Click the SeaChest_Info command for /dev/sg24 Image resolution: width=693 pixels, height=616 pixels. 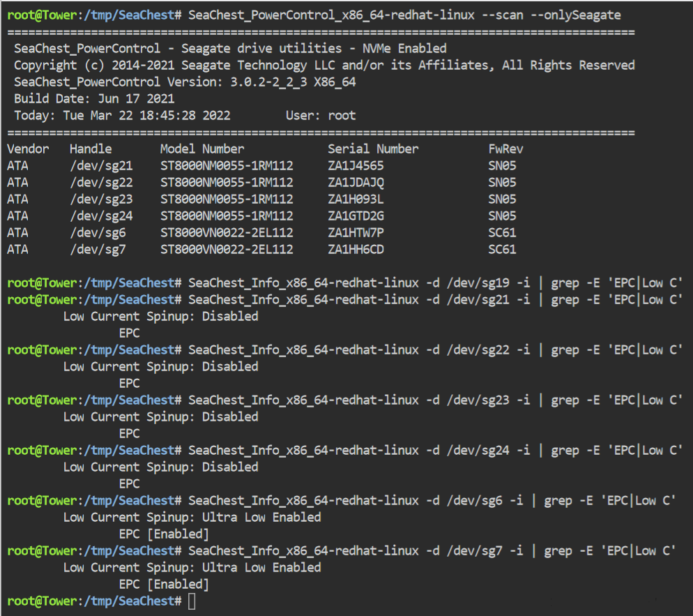coord(435,451)
